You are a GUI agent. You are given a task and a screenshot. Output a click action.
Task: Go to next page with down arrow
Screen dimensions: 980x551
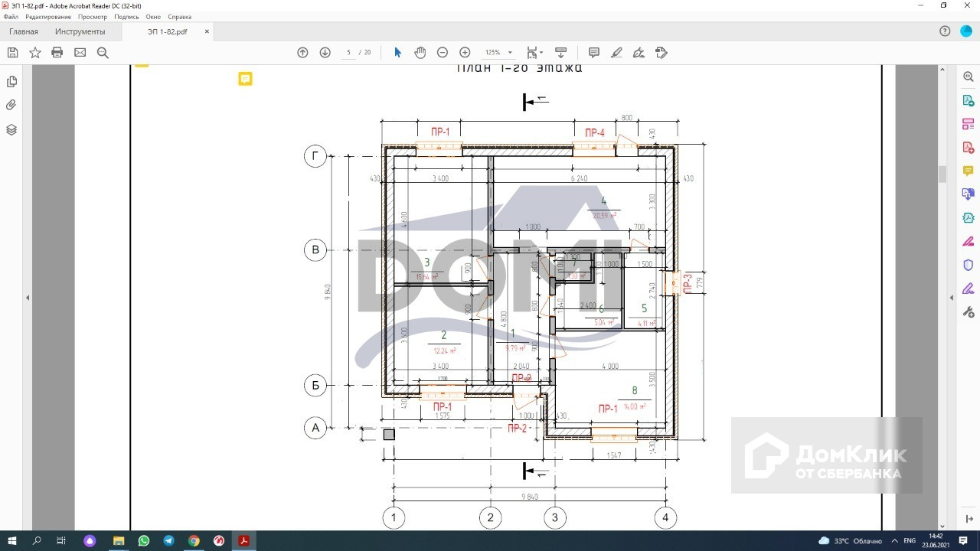[x=325, y=53]
